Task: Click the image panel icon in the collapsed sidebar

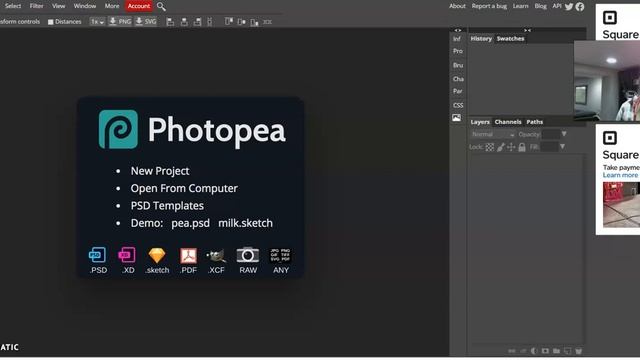Action: tap(456, 118)
